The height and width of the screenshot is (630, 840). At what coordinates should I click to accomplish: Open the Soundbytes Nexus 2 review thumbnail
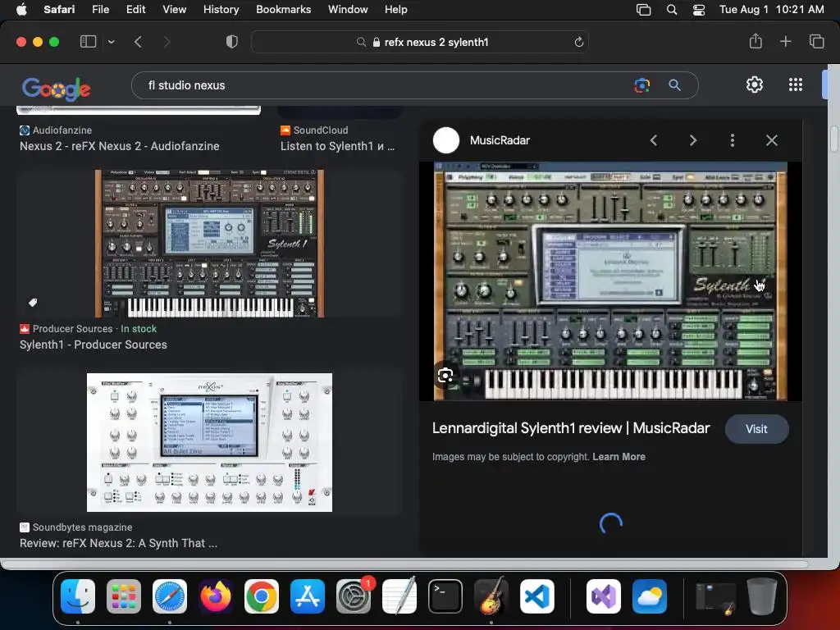tap(209, 442)
